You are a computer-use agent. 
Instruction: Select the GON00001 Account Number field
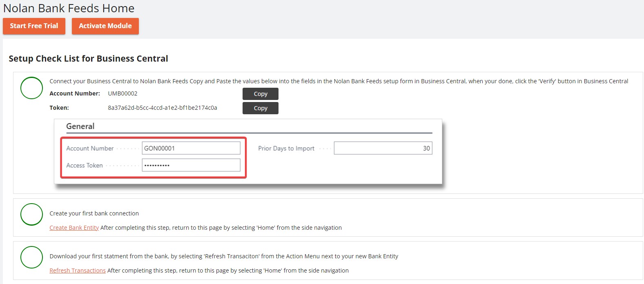pyautogui.click(x=191, y=148)
